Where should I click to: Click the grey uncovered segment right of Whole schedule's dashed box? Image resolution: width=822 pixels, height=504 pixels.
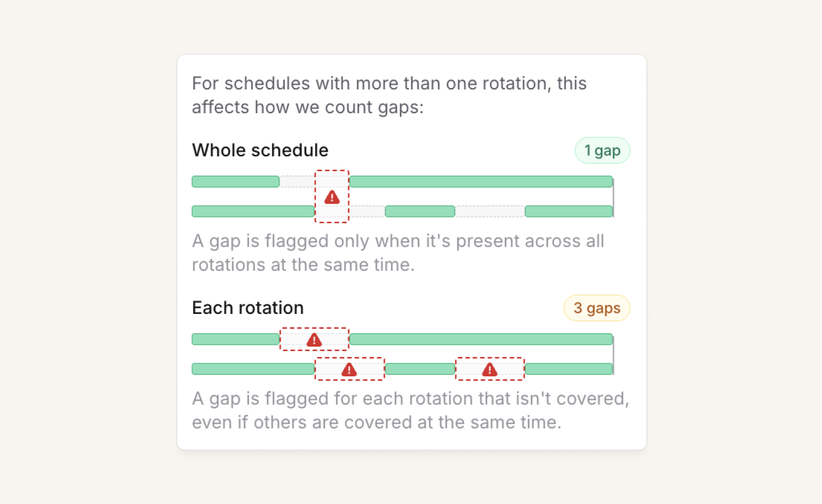367,211
